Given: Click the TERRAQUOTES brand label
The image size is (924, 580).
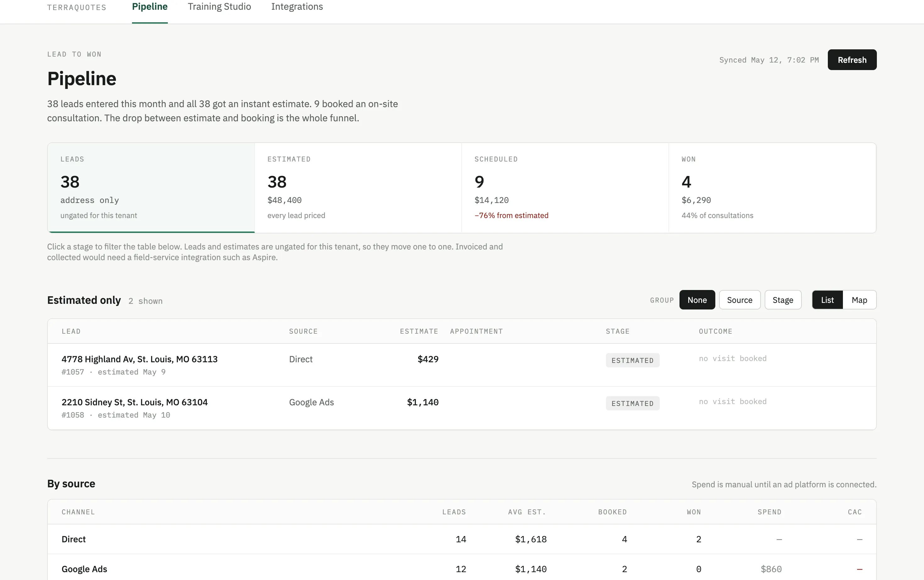Looking at the screenshot, I should click(x=77, y=7).
